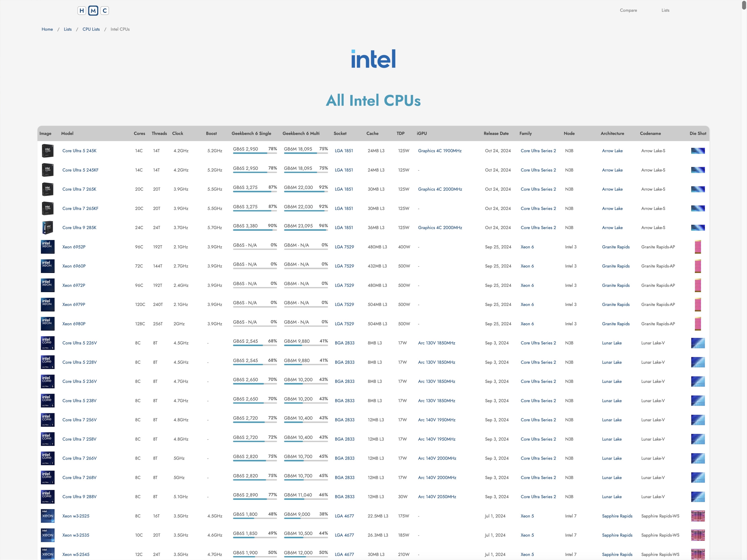
Task: Sort by Socket column header
Action: coord(340,133)
